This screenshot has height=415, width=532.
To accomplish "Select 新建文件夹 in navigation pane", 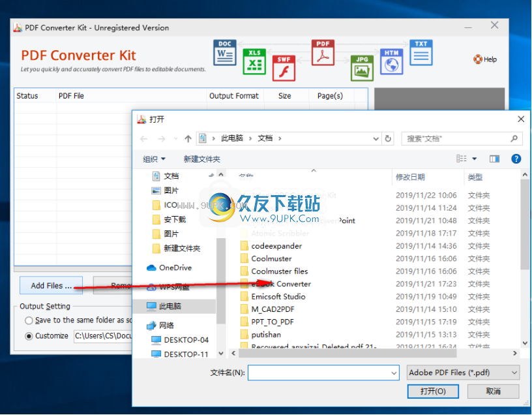I will [x=182, y=248].
